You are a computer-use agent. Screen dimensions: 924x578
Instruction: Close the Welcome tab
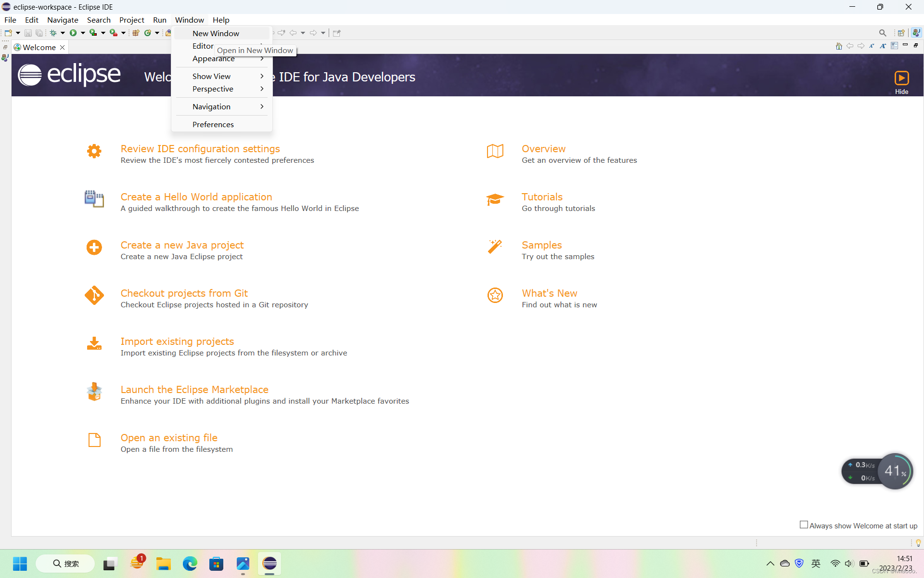click(62, 47)
